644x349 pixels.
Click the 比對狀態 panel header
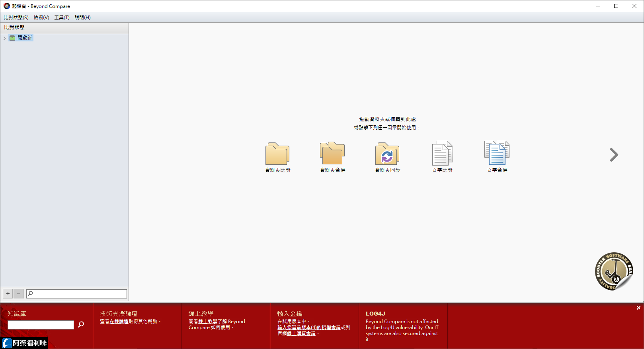click(x=64, y=27)
